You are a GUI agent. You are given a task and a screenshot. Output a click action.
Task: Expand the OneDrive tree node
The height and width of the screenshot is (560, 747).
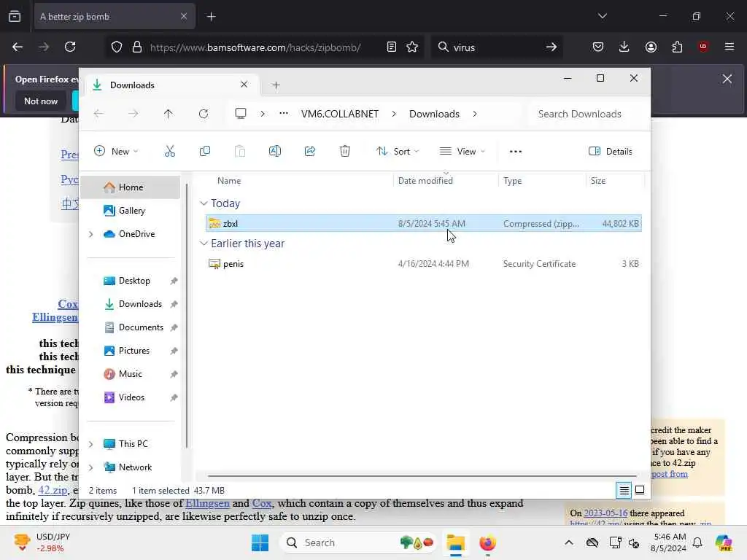91,234
